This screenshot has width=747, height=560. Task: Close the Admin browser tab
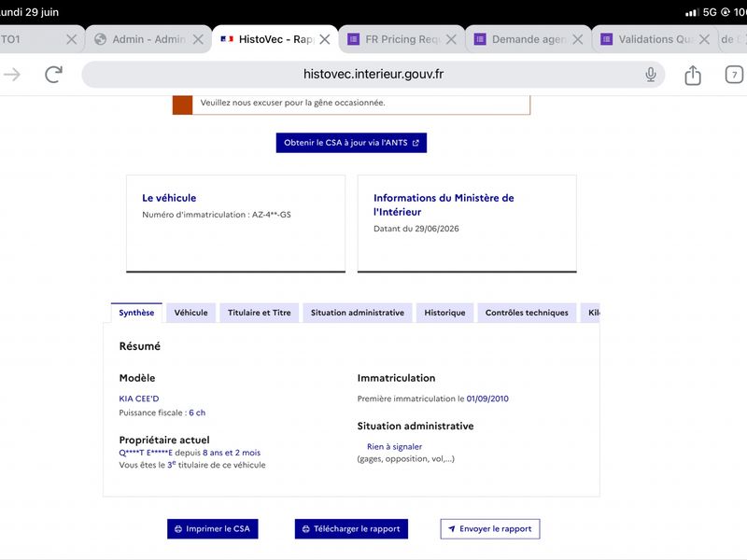tap(198, 39)
